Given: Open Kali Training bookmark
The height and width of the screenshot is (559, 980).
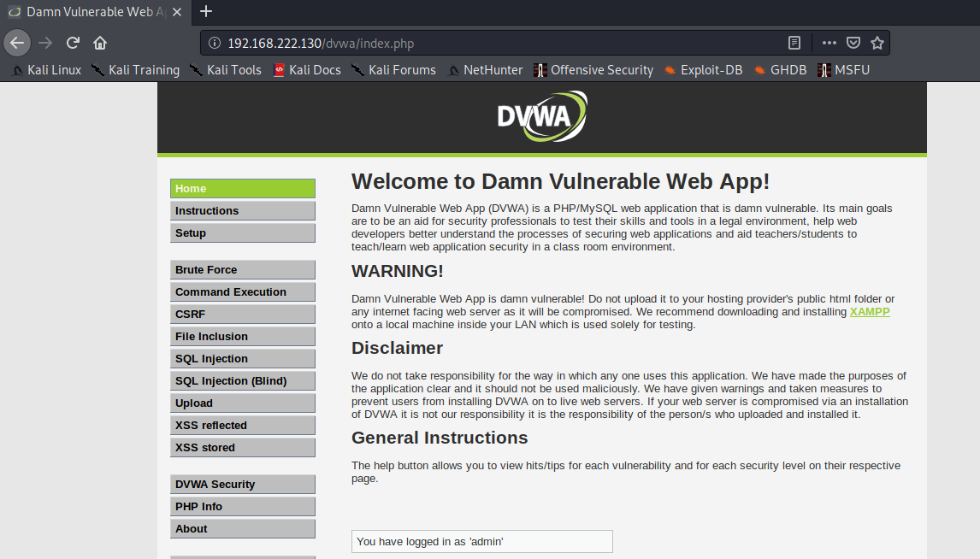Looking at the screenshot, I should click(x=136, y=70).
